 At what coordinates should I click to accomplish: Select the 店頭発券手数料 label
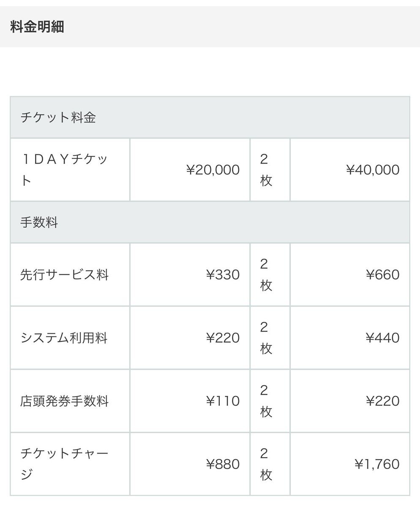pos(65,401)
